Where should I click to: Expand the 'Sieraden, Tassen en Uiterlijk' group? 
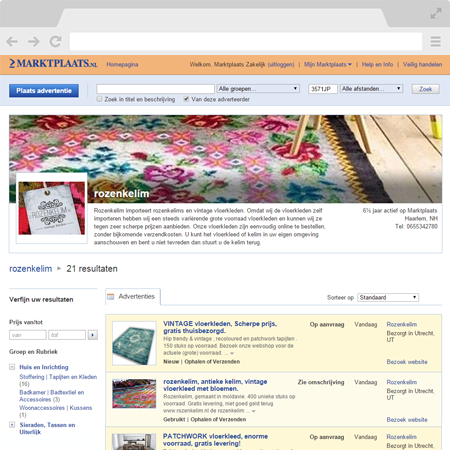(12, 425)
